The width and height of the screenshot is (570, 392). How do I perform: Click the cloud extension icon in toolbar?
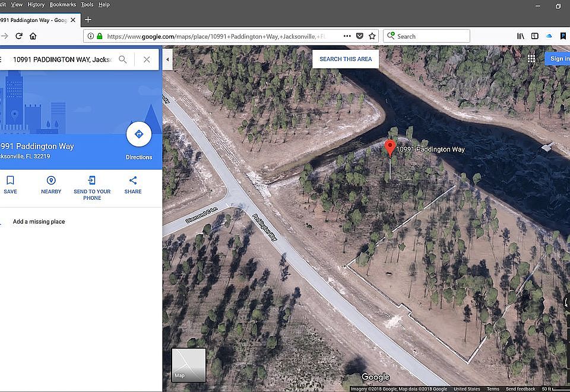coord(549,36)
